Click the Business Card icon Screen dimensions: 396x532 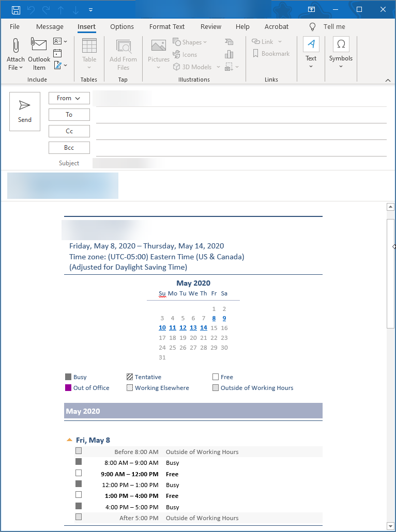[x=58, y=41]
